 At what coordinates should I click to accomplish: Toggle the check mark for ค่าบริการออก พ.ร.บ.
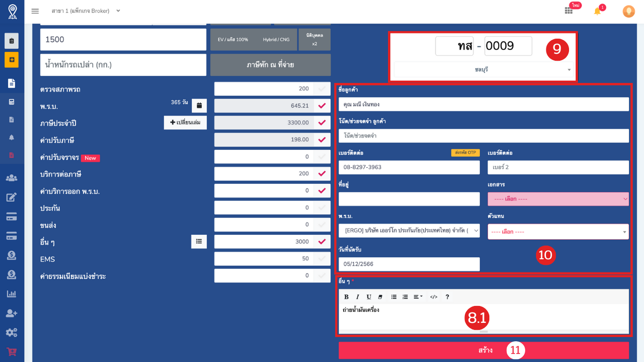click(322, 190)
